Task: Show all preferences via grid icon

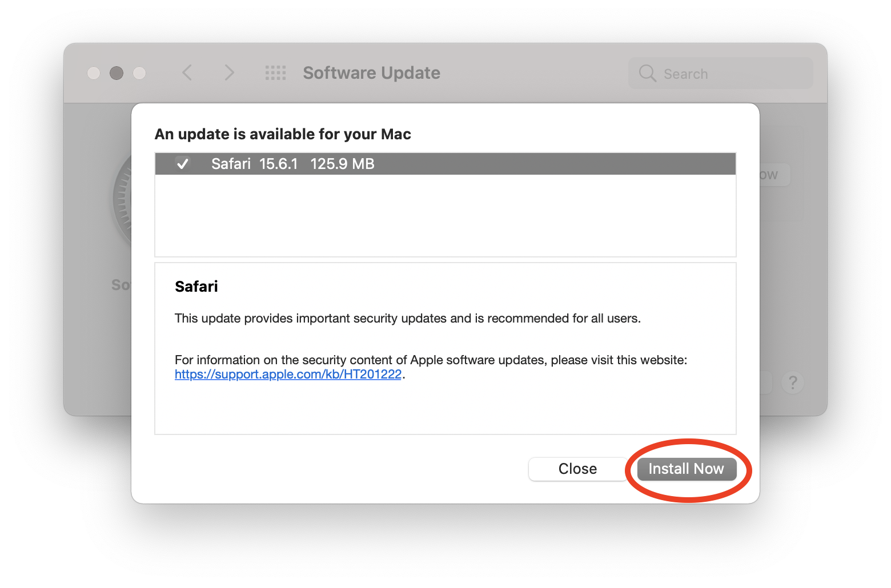Action: [x=276, y=73]
